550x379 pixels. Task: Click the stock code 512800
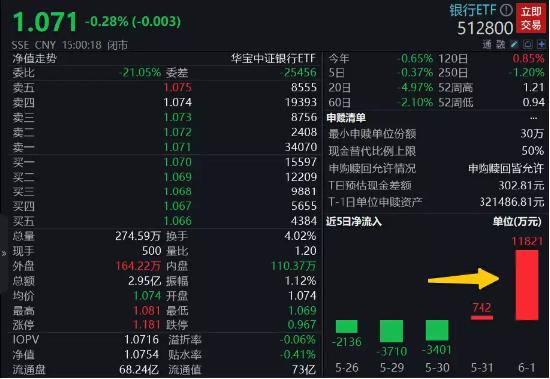[x=485, y=28]
